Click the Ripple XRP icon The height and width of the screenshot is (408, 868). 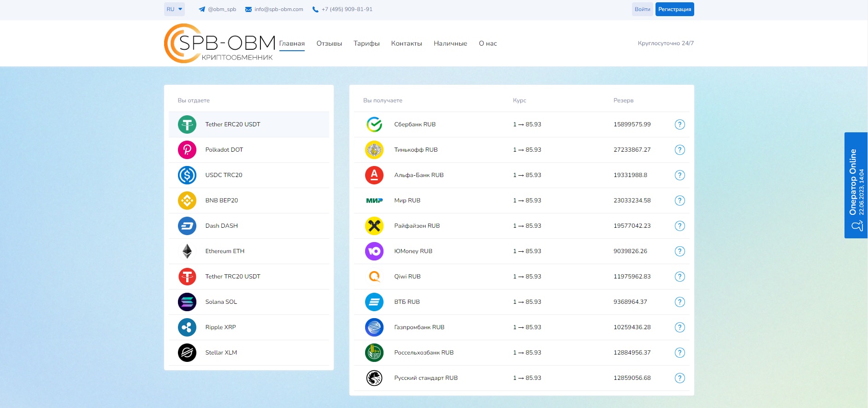pos(187,327)
